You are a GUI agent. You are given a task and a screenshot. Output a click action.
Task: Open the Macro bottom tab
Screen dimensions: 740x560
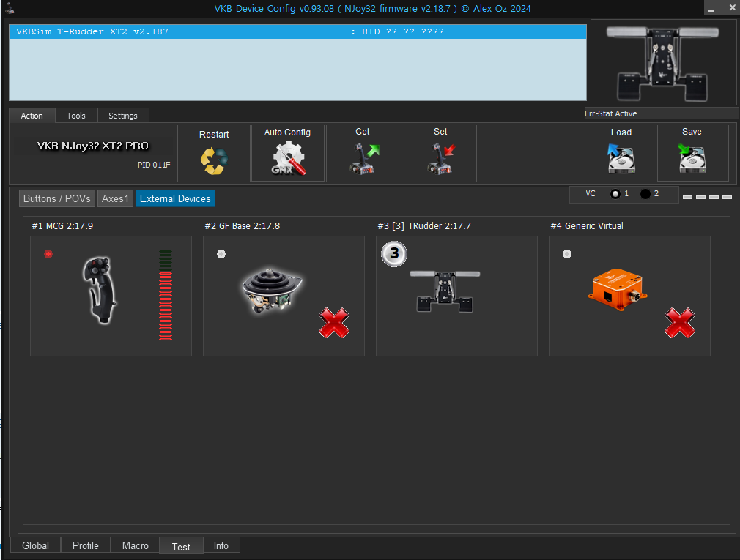point(135,545)
